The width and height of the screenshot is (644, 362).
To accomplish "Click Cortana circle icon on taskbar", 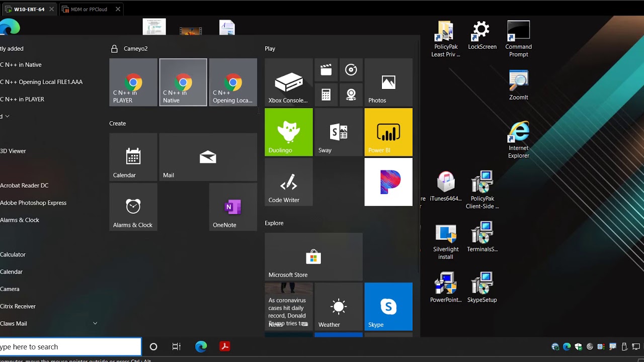I will coord(153,346).
